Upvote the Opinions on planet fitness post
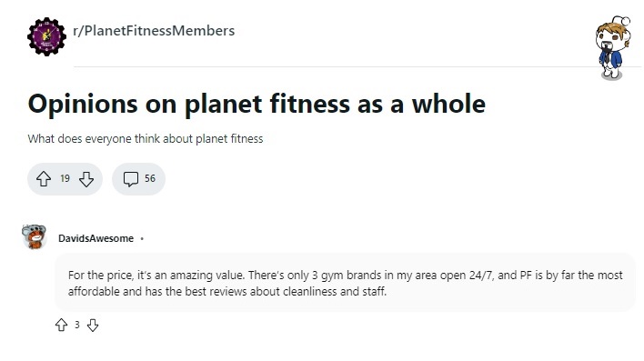This screenshot has height=361, width=644. click(44, 179)
